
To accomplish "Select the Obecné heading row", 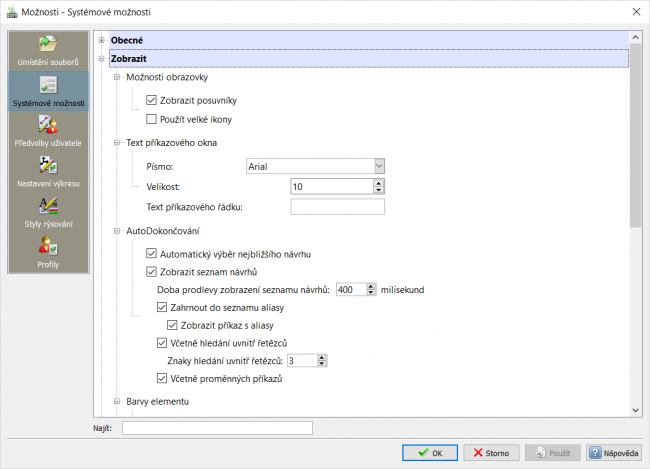I will [x=369, y=40].
